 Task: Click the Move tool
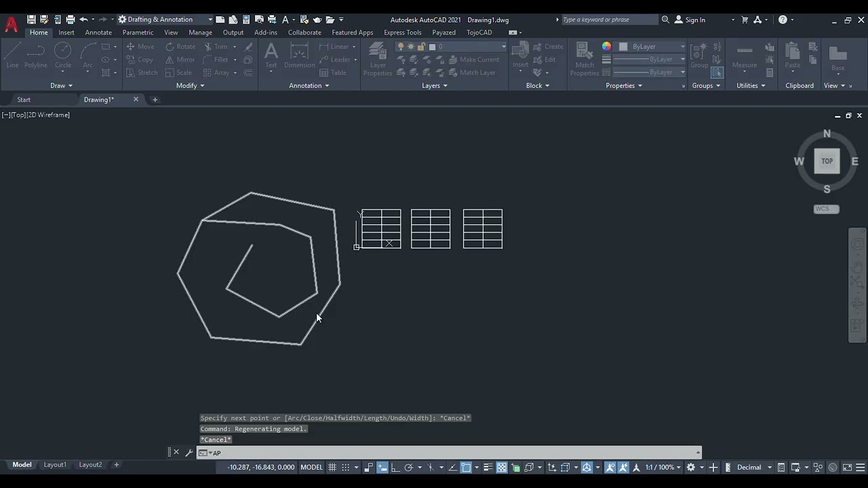coord(140,47)
